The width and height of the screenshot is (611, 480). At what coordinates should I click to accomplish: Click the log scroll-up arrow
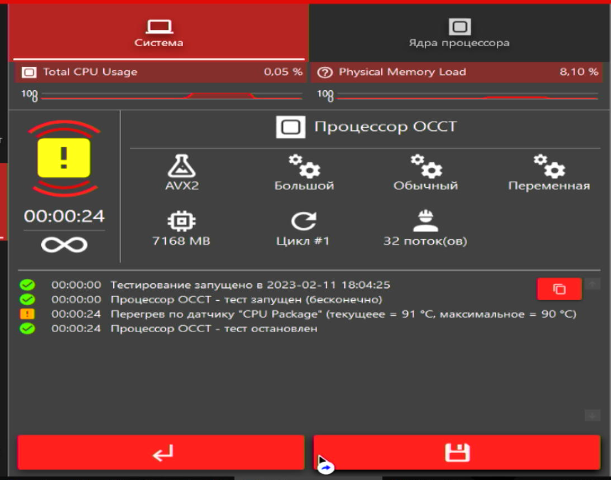click(x=592, y=284)
